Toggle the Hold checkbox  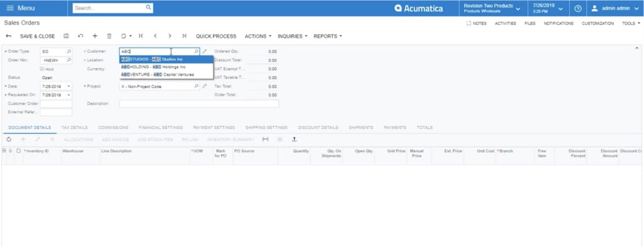pyautogui.click(x=42, y=69)
